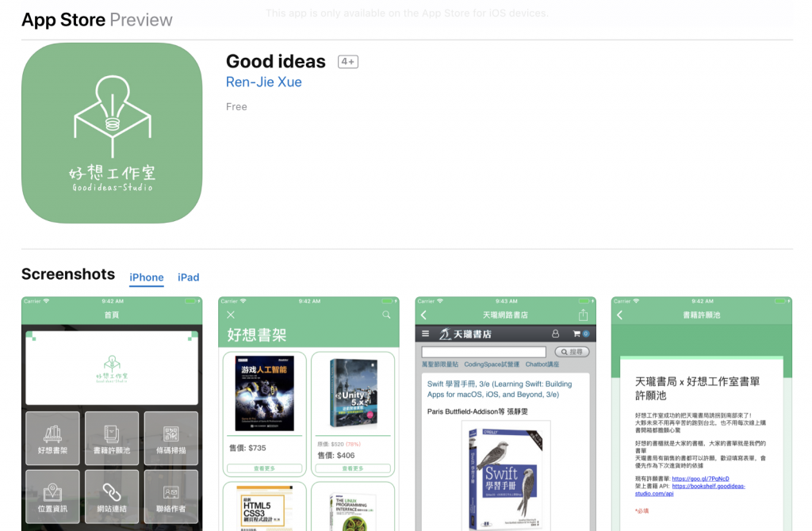
Task: Tap the 書籍許願池 wishlist icon tile
Action: tap(112, 438)
